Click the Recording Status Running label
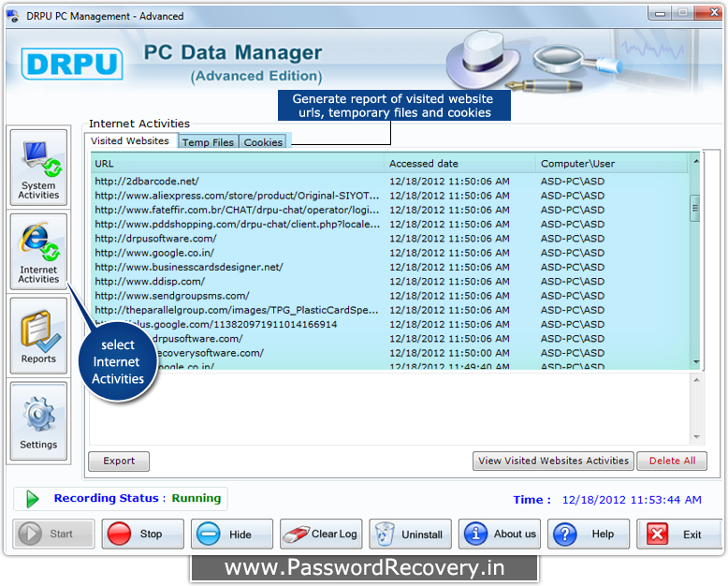 138,498
